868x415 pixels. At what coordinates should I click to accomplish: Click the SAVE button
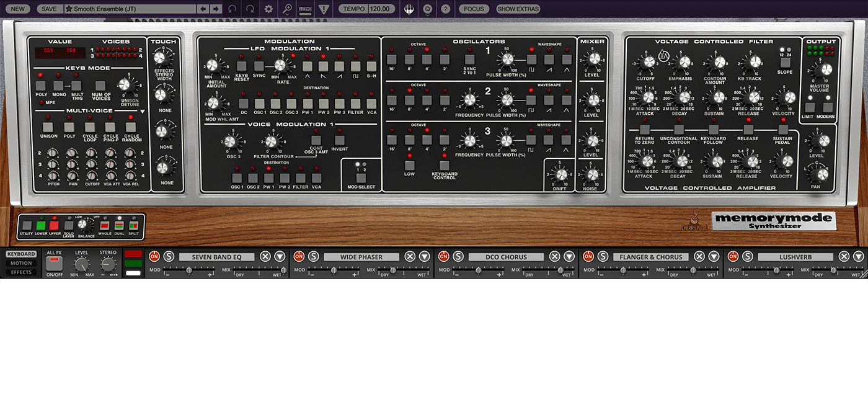click(x=49, y=9)
